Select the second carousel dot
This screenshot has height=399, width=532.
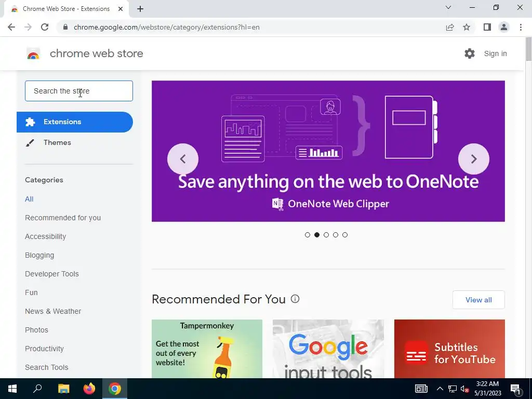tap(317, 235)
